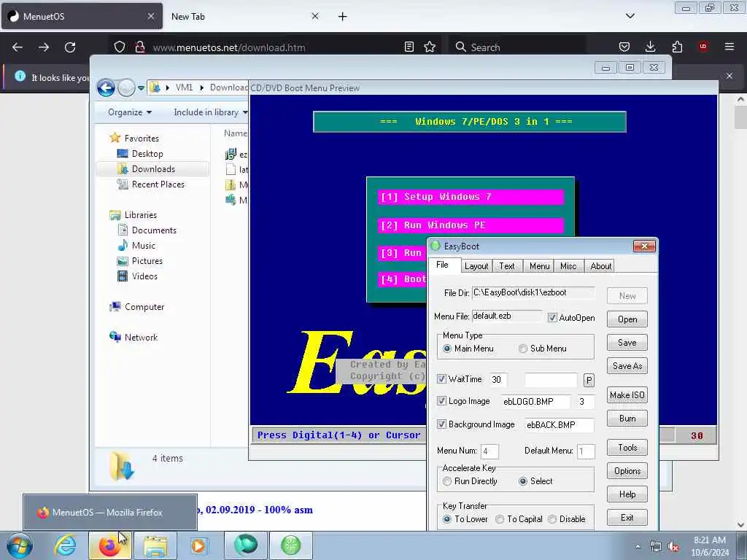
Task: Open Firefox application hamburger menu
Action: pyautogui.click(x=729, y=47)
